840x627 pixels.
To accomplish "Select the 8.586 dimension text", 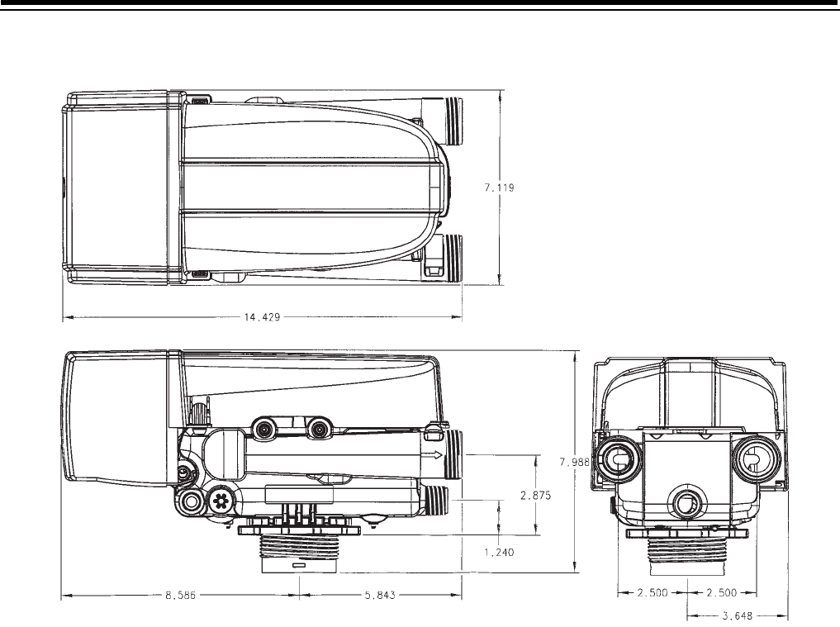I will (x=181, y=595).
